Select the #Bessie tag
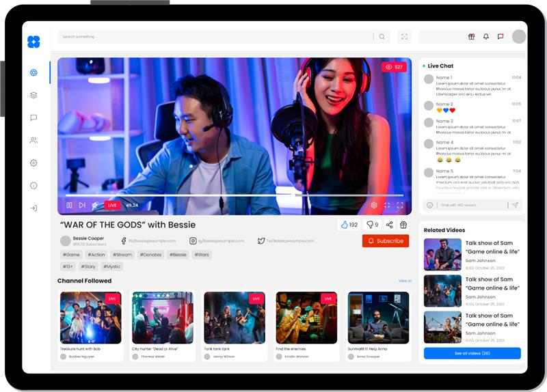This screenshot has height=392, width=547. tap(178, 255)
